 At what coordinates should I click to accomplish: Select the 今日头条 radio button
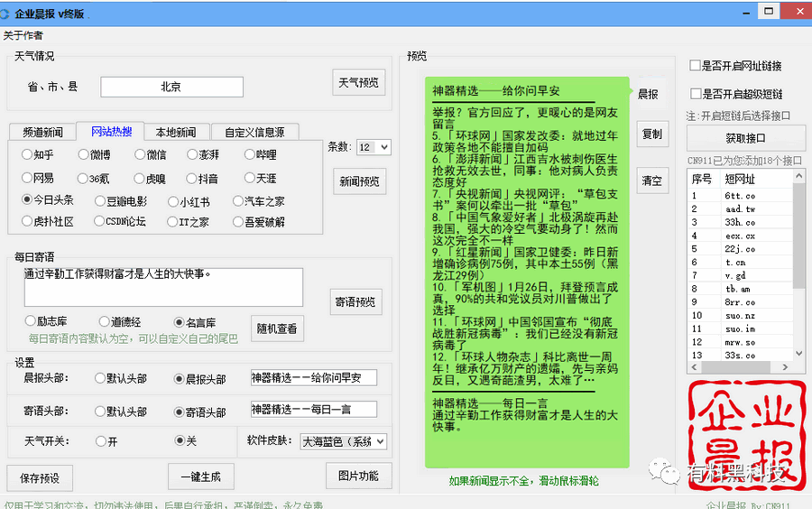27,199
